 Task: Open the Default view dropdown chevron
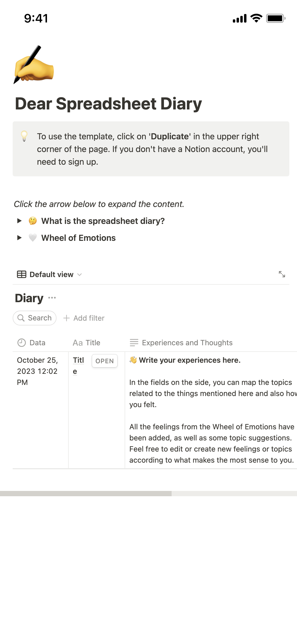79,275
